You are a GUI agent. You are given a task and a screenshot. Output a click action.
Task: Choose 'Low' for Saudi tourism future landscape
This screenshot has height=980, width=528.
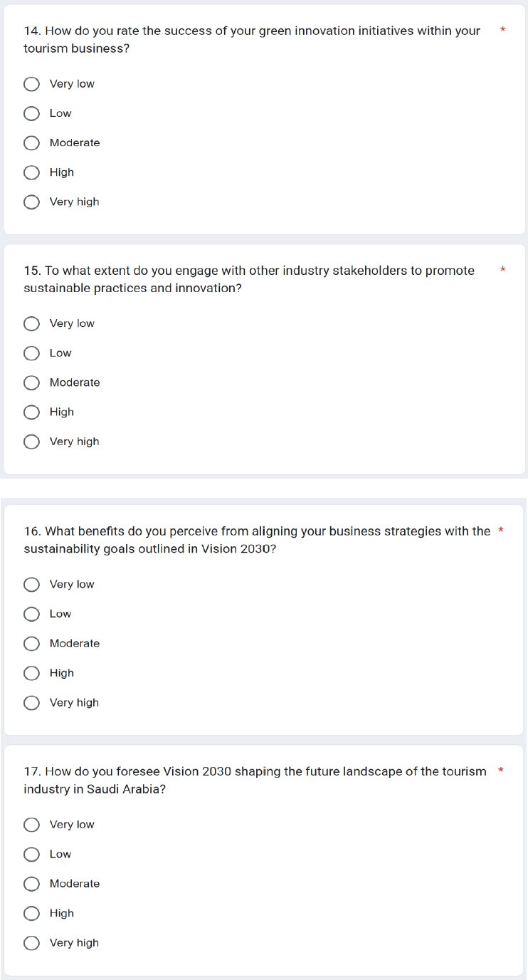pyautogui.click(x=31, y=855)
